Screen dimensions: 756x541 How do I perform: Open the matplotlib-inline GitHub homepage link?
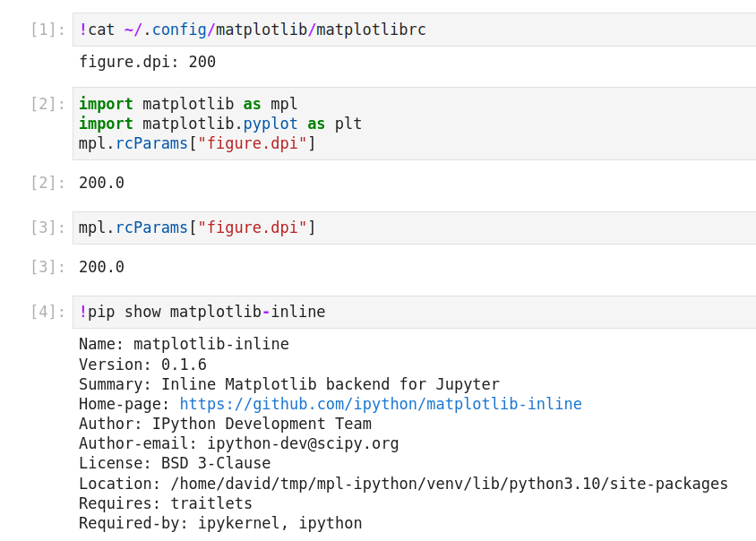381,403
